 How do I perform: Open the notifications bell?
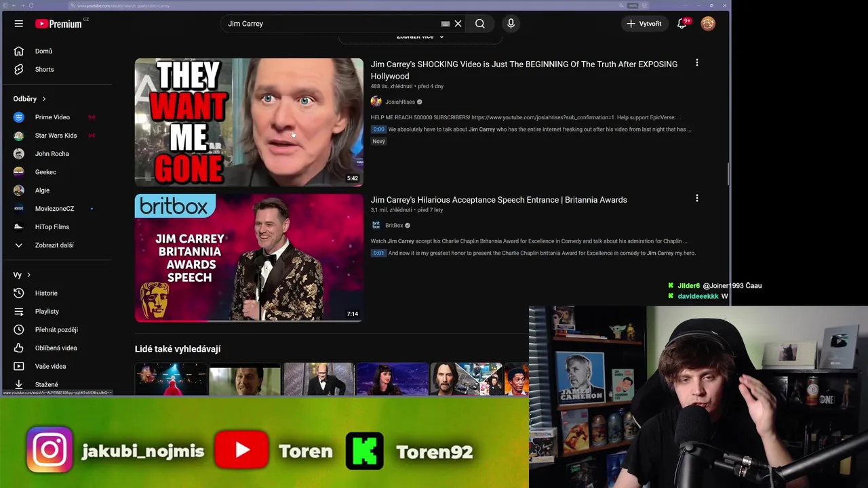(x=682, y=24)
